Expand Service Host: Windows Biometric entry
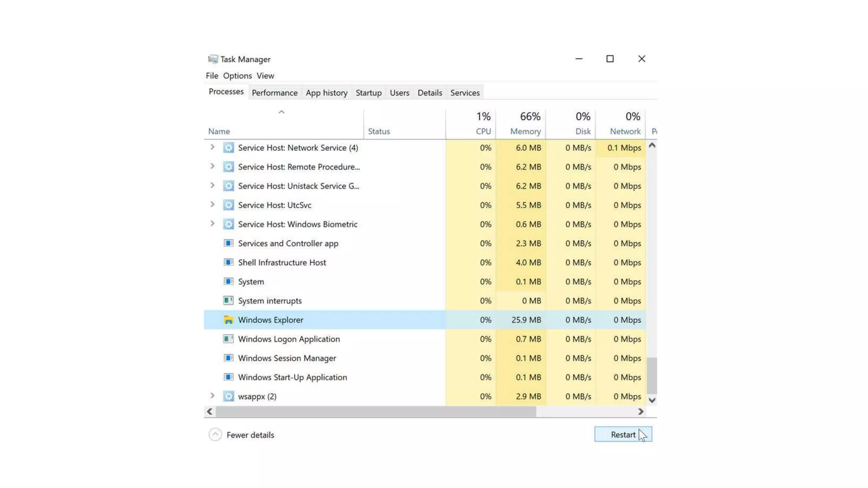The height and width of the screenshot is (488, 868). coord(212,224)
